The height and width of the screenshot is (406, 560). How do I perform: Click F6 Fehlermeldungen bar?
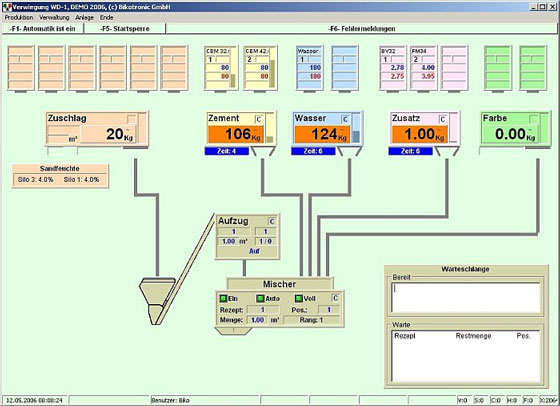coord(361,29)
